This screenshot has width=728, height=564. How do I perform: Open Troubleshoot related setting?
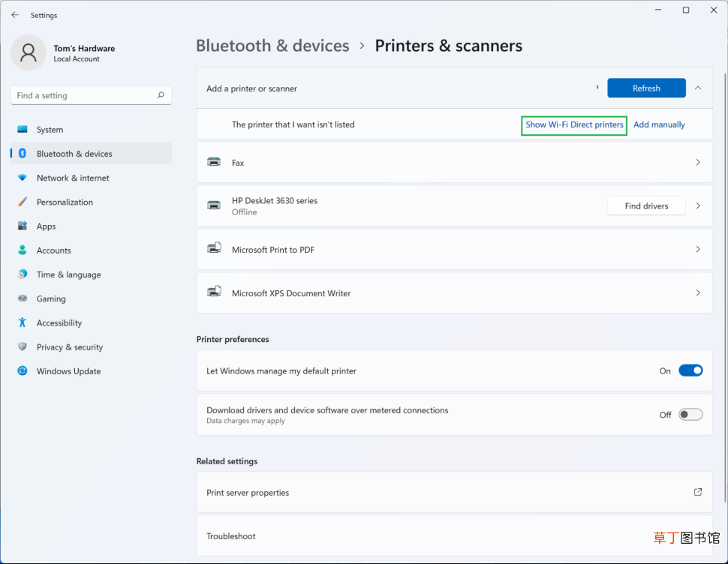455,535
